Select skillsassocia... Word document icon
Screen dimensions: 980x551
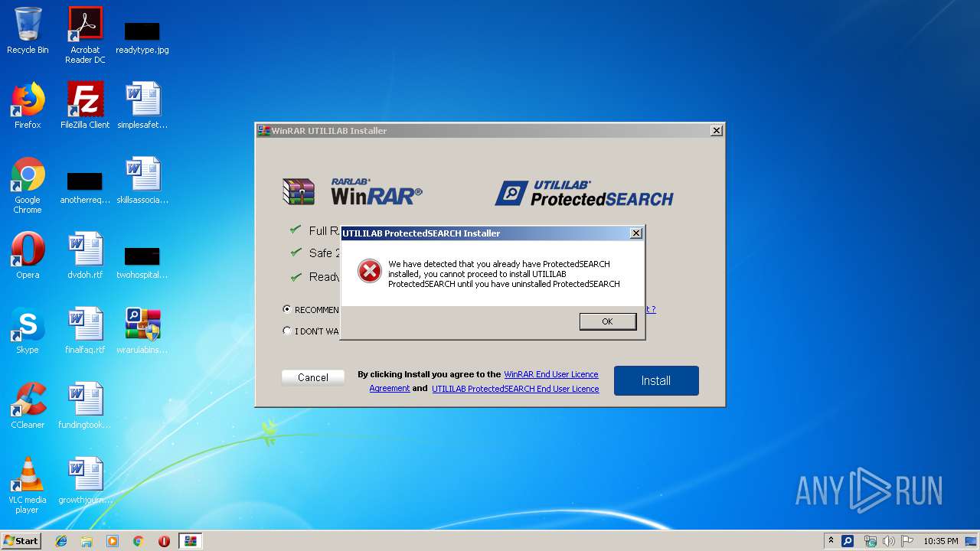click(142, 181)
